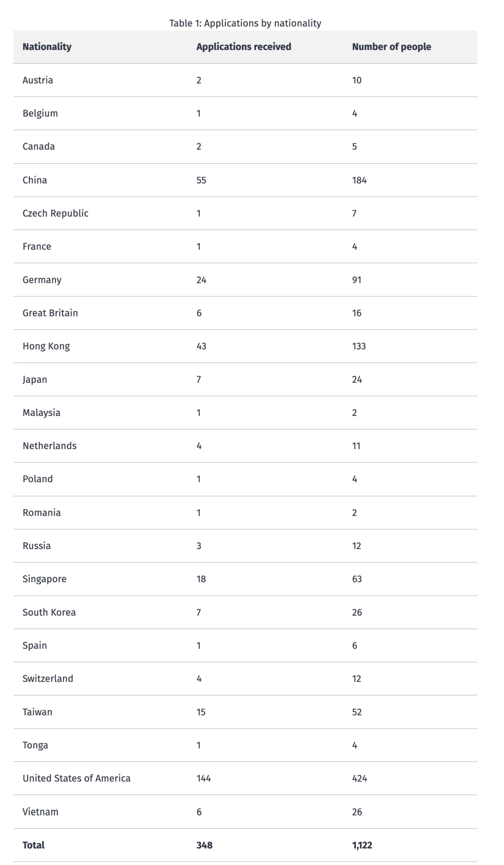504x865 pixels.
Task: Click the Netherlands row label
Action: point(49,446)
